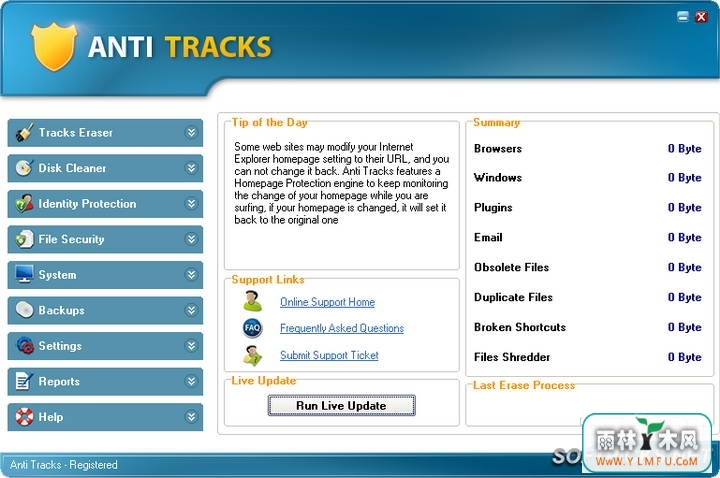Expand the System section chevron
The height and width of the screenshot is (478, 720).
click(x=191, y=275)
